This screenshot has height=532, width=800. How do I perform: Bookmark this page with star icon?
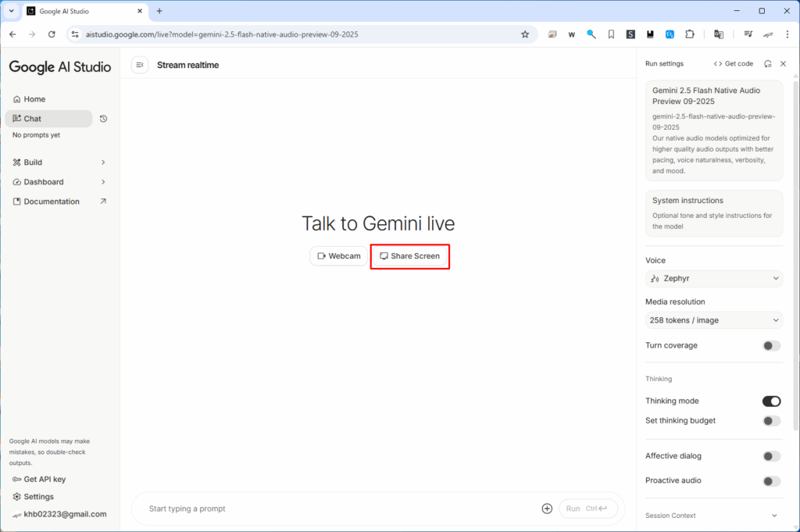pyautogui.click(x=525, y=34)
